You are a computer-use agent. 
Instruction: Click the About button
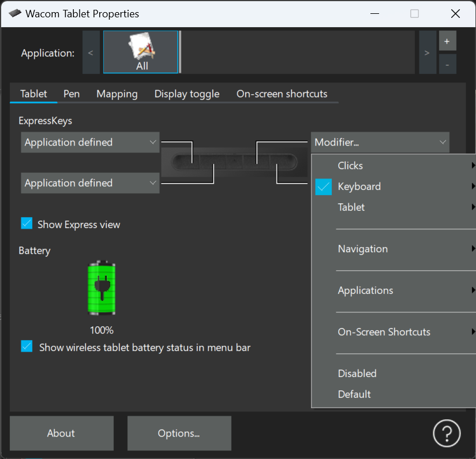click(x=62, y=433)
